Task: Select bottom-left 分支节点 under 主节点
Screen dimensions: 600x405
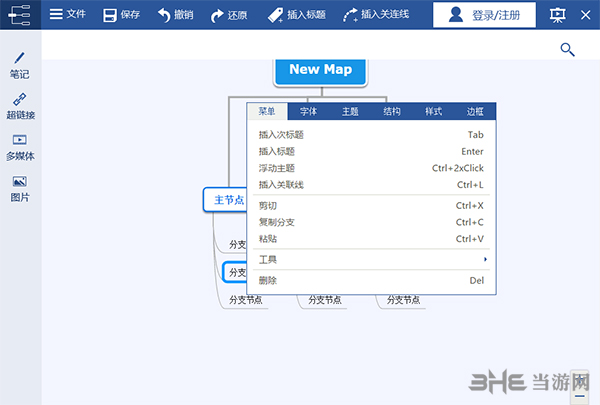Action: coord(245,300)
